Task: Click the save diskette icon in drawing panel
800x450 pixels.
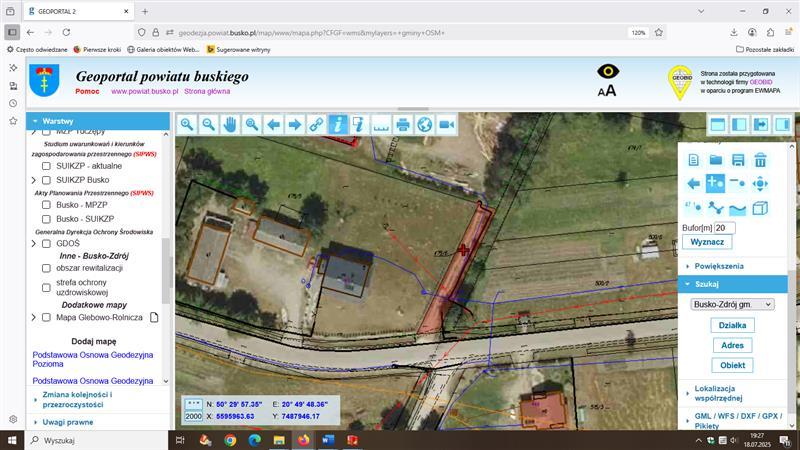Action: click(x=738, y=159)
